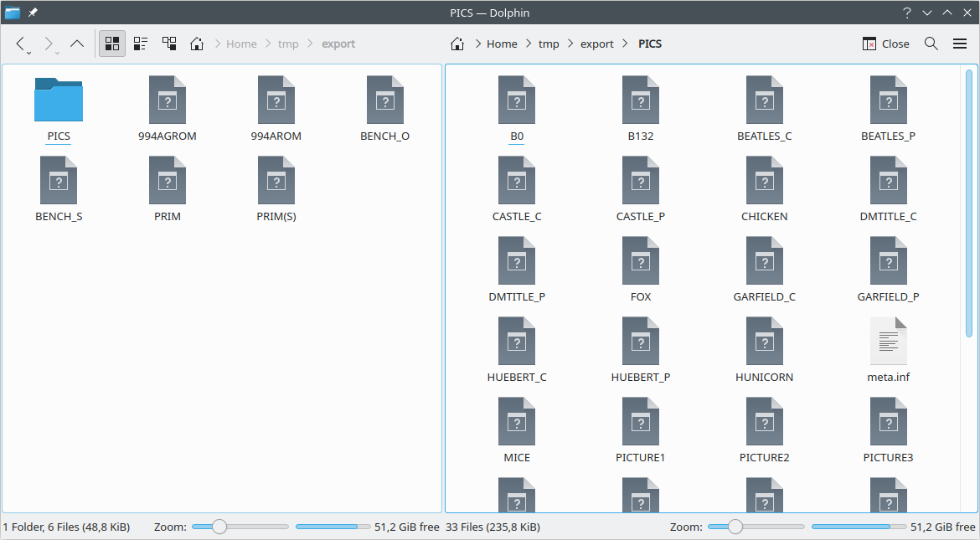Open the search tool magnifier
Viewport: 980px width, 540px height.
tap(931, 44)
